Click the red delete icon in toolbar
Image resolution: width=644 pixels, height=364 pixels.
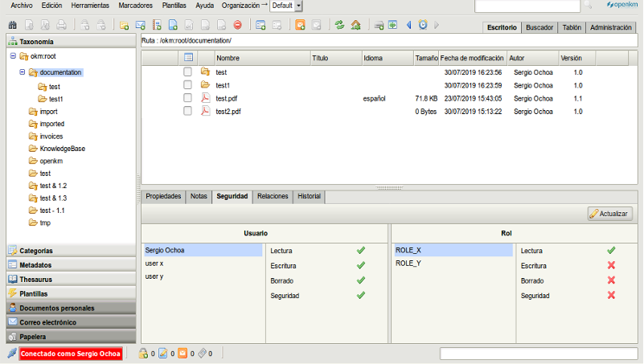[x=237, y=25]
